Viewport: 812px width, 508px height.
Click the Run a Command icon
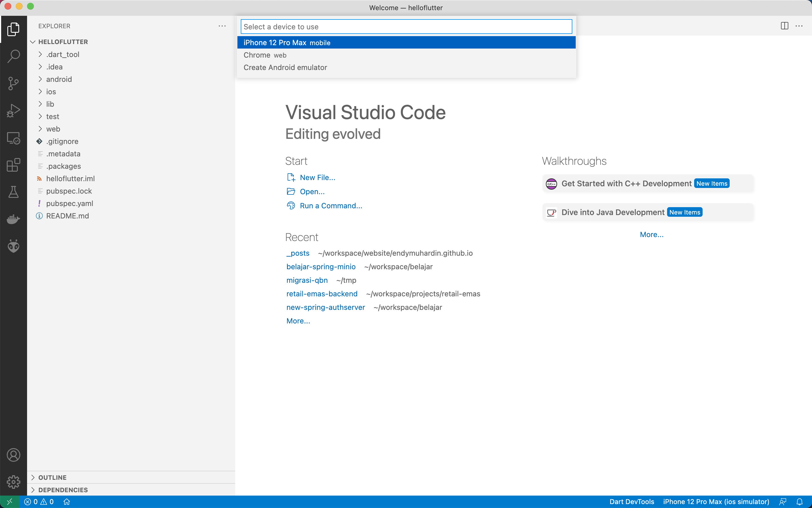click(291, 206)
